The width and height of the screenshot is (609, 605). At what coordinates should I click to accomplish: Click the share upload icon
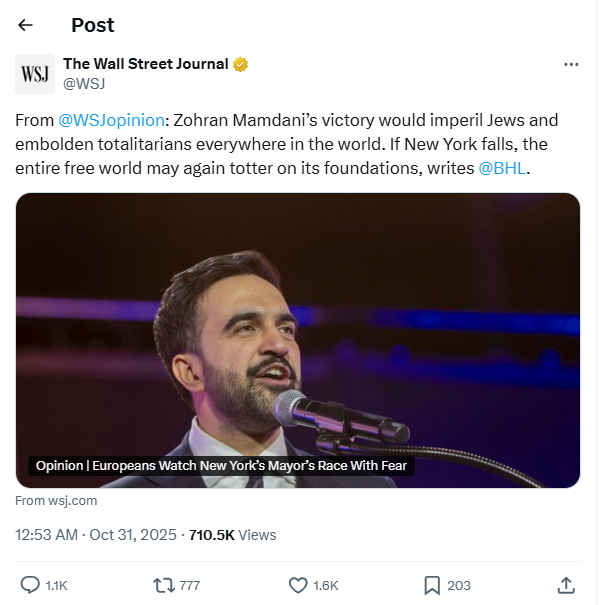[565, 585]
